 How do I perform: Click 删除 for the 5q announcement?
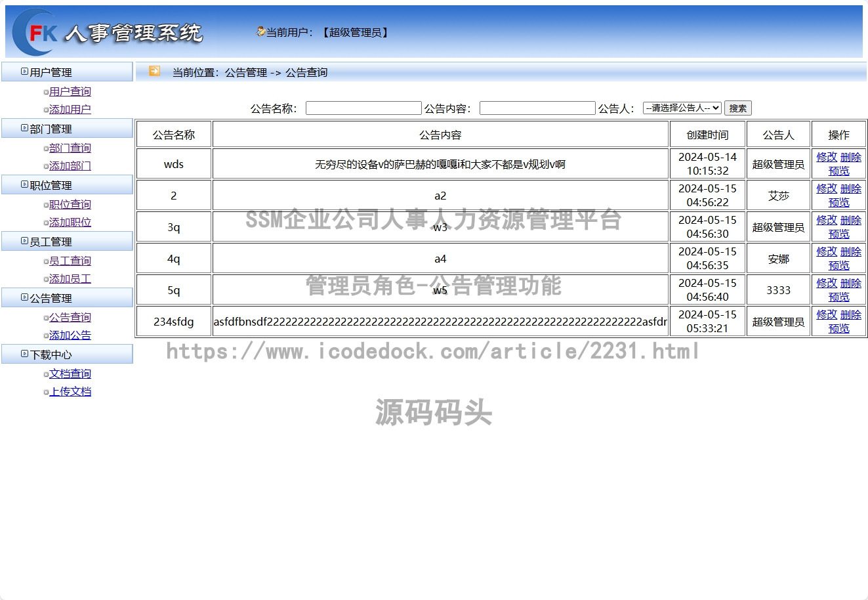(851, 283)
